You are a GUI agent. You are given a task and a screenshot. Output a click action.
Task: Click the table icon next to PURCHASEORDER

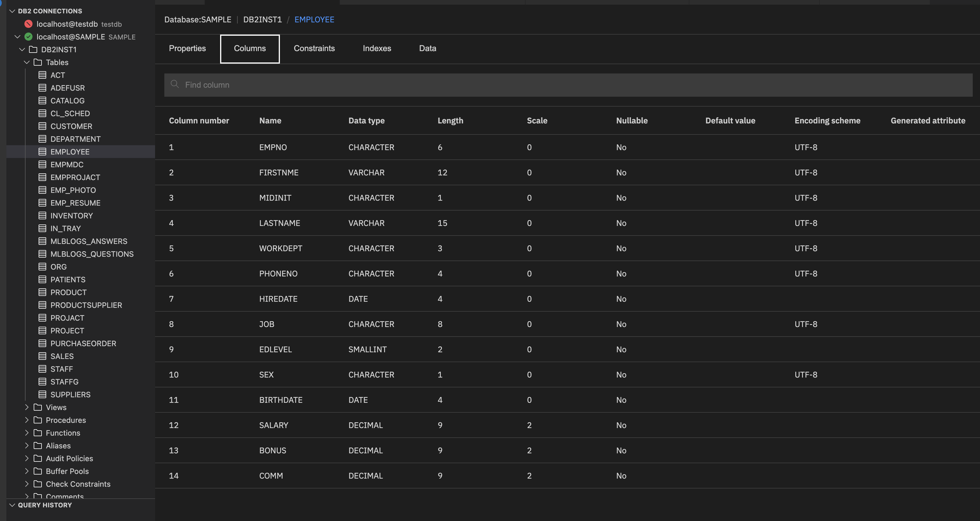pyautogui.click(x=43, y=343)
